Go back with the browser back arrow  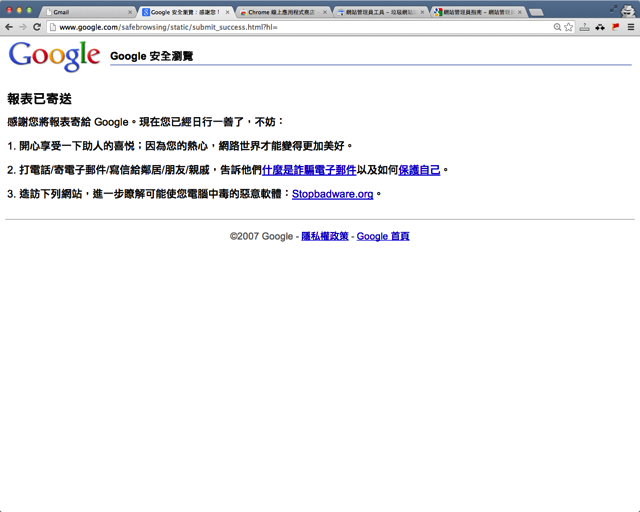(9, 27)
